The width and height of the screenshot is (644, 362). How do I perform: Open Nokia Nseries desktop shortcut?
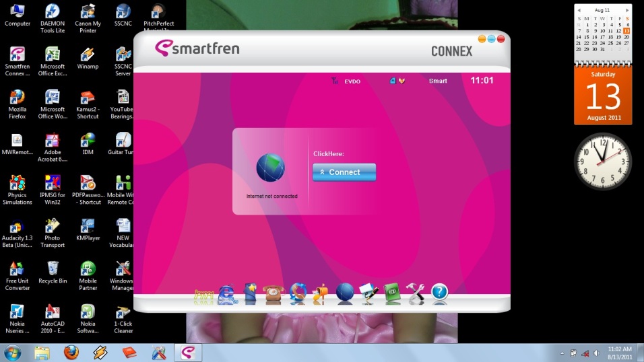coord(18,319)
